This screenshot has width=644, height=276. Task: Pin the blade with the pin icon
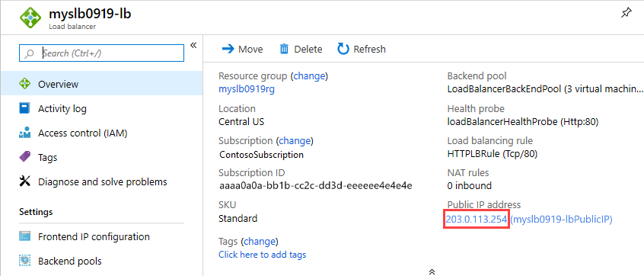coord(626,13)
